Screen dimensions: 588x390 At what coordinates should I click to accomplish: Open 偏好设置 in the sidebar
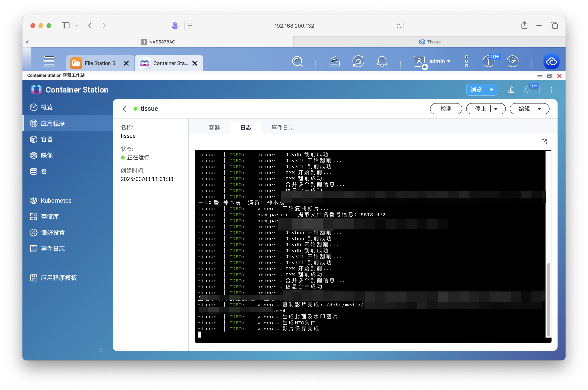click(68, 233)
